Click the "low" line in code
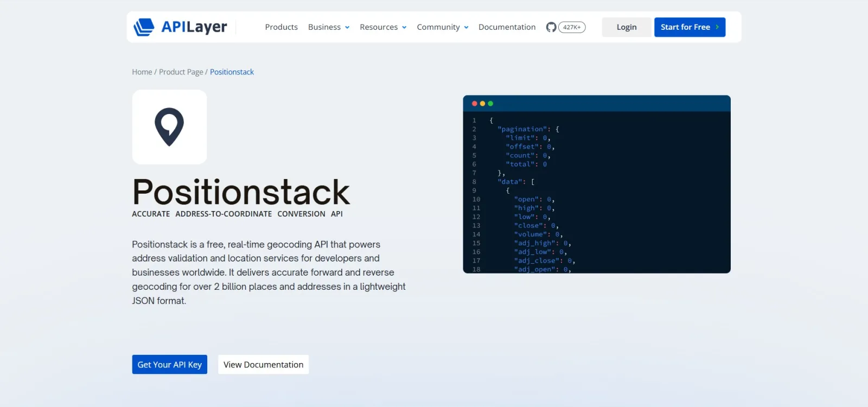868x407 pixels. click(532, 217)
